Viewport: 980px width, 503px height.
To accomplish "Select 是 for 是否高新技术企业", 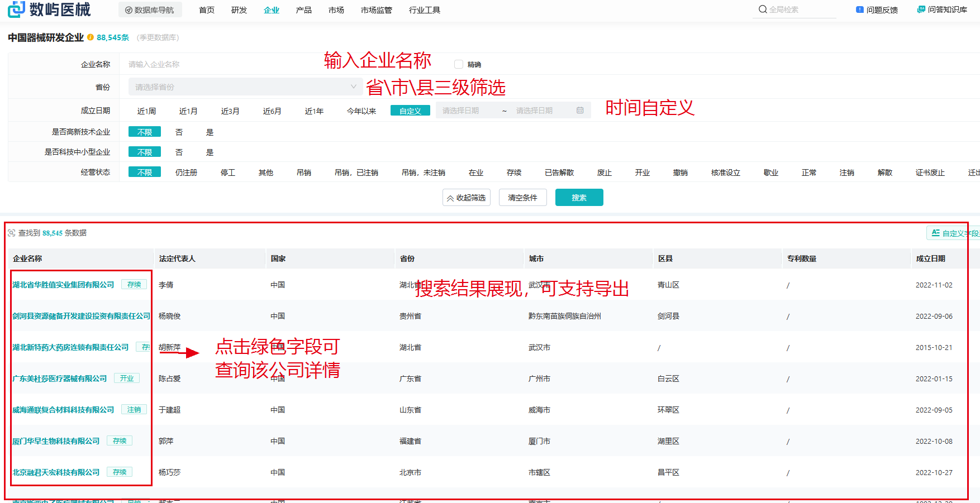I will click(210, 132).
